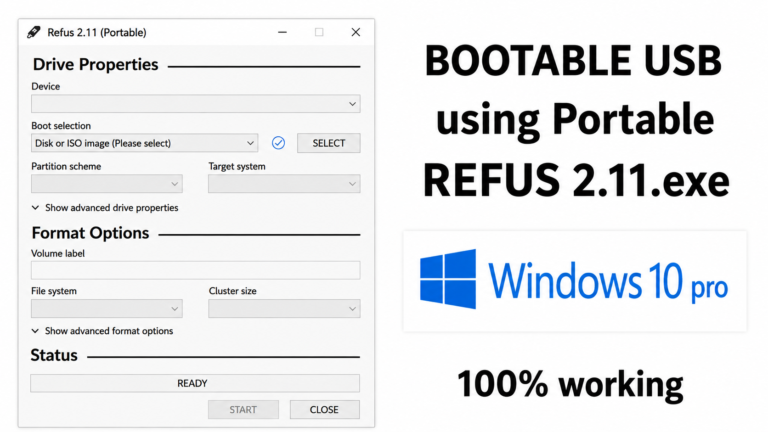This screenshot has width=768, height=432.
Task: Minimize the Refus window
Action: [x=283, y=32]
